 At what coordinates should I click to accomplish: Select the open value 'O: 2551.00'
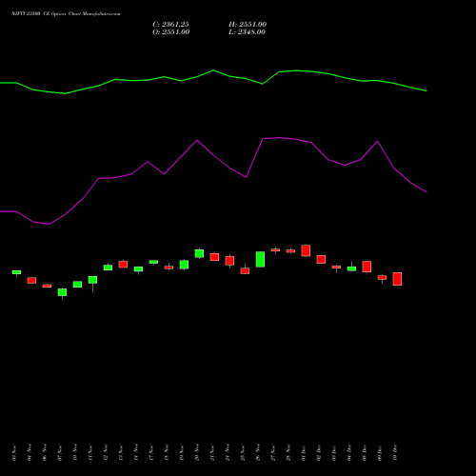pos(171,32)
